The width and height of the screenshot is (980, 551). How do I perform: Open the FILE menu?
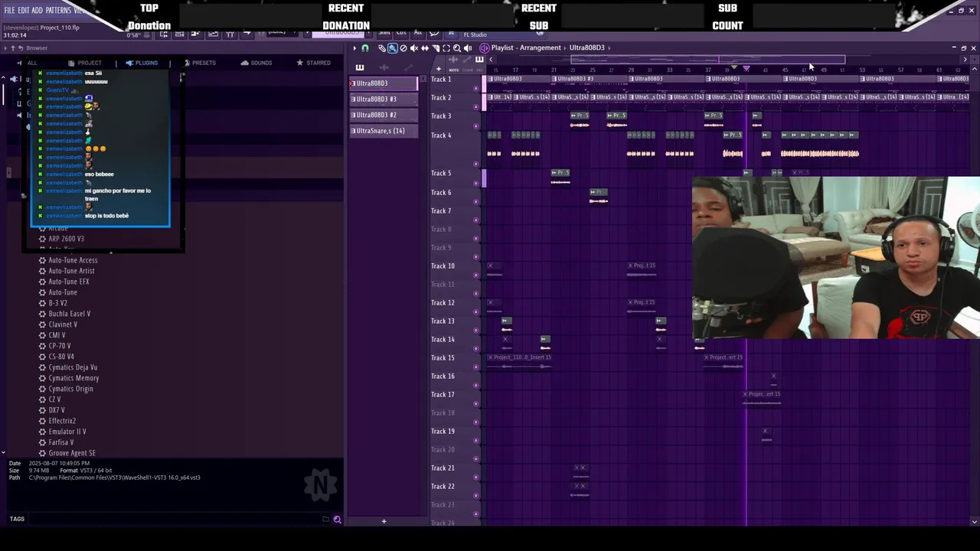tap(9, 11)
